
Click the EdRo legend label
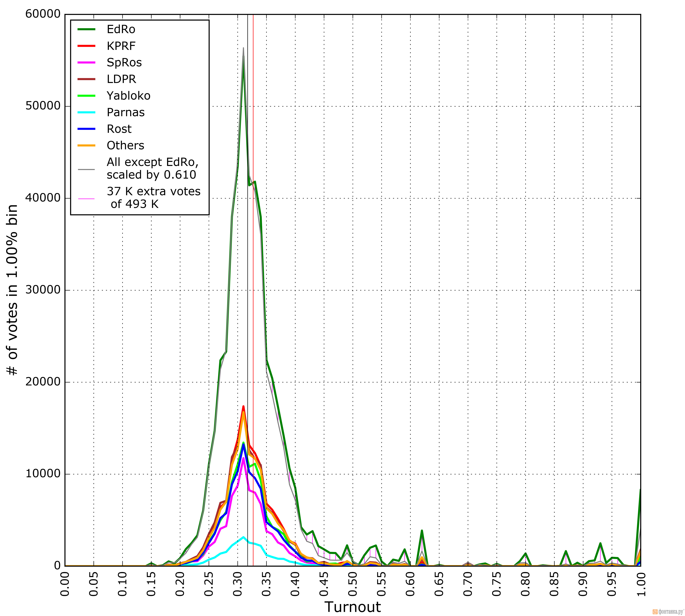(121, 29)
